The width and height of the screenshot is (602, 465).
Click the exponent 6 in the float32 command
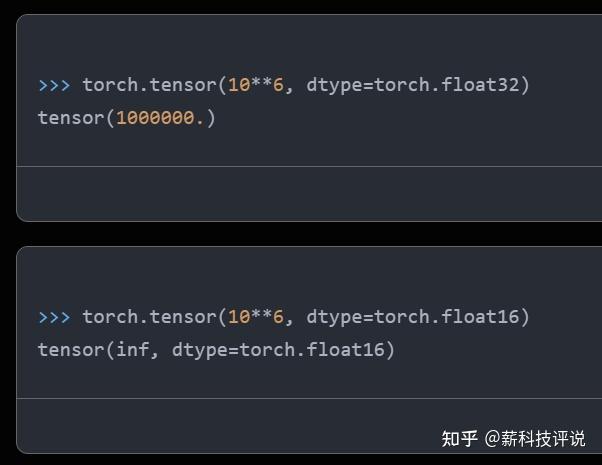click(278, 85)
